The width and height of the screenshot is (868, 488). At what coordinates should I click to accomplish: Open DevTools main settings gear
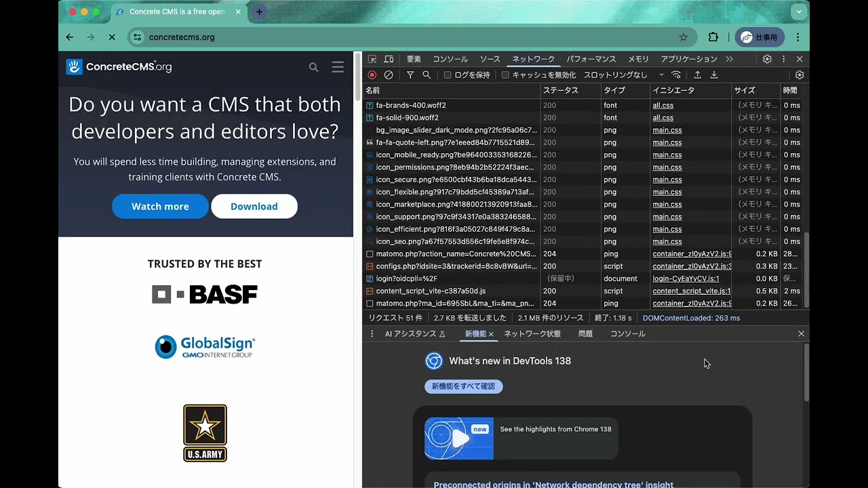(767, 59)
